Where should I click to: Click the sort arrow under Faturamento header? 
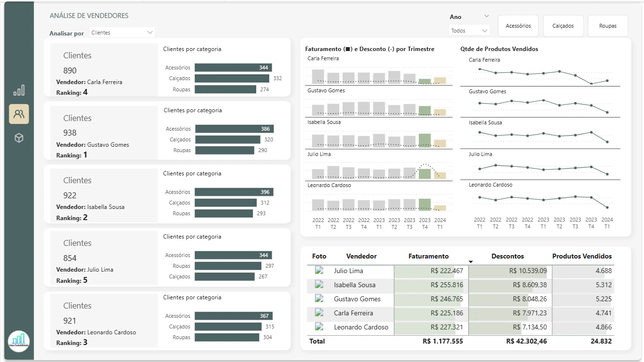(471, 262)
